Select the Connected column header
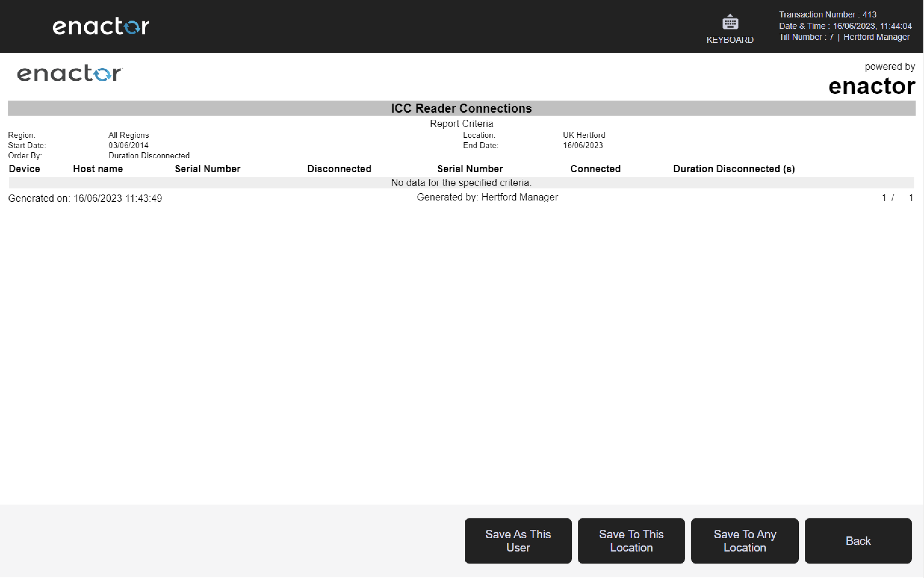Viewport: 924px width, 578px height. coord(595,169)
